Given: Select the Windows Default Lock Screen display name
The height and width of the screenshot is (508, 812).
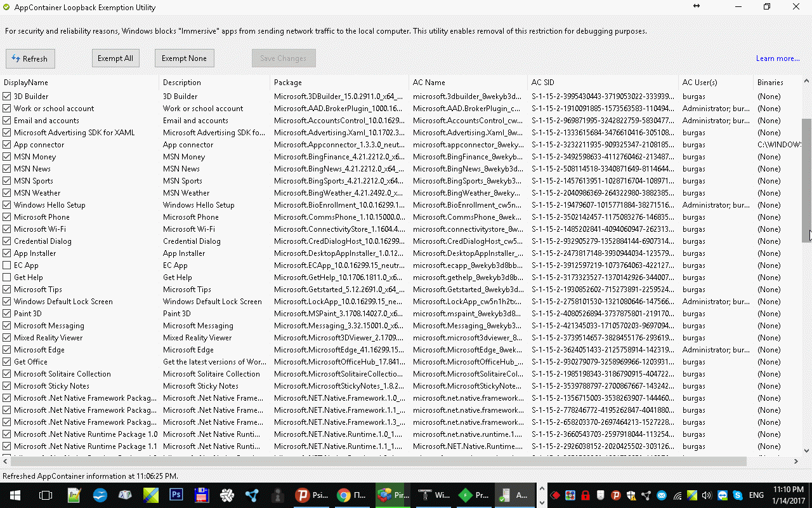Looking at the screenshot, I should [63, 302].
